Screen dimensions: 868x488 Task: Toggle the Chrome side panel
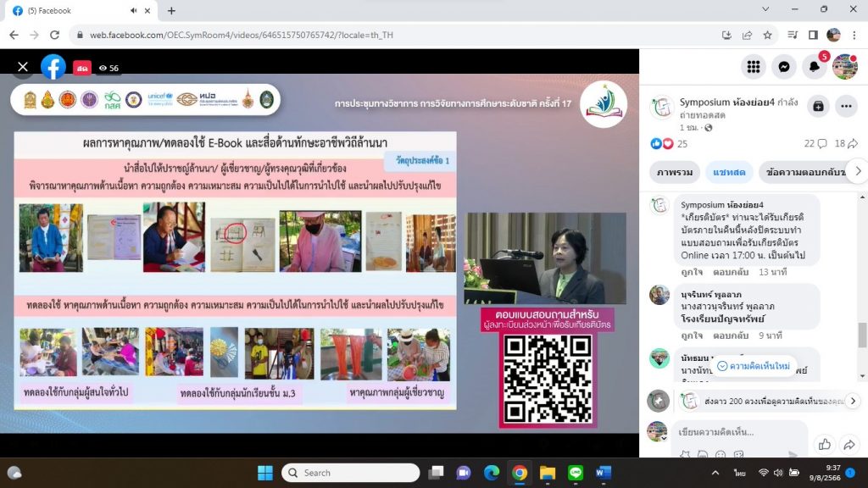pyautogui.click(x=813, y=35)
